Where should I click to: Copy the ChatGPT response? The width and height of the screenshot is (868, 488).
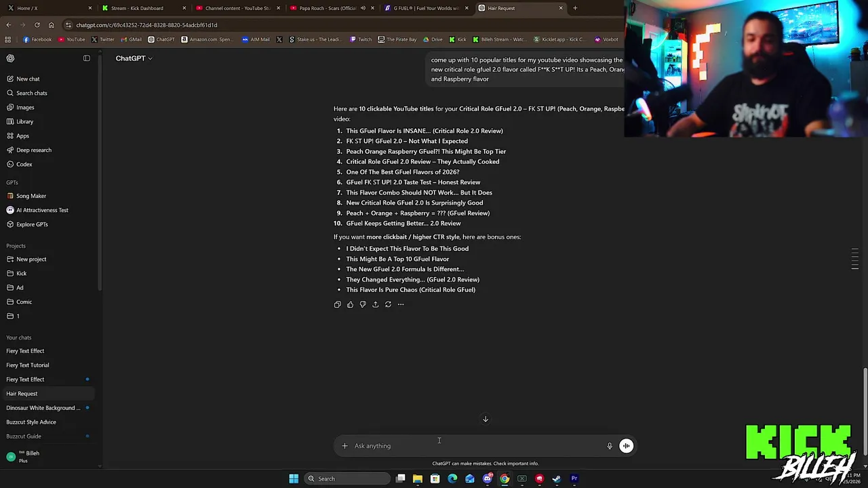tap(337, 304)
